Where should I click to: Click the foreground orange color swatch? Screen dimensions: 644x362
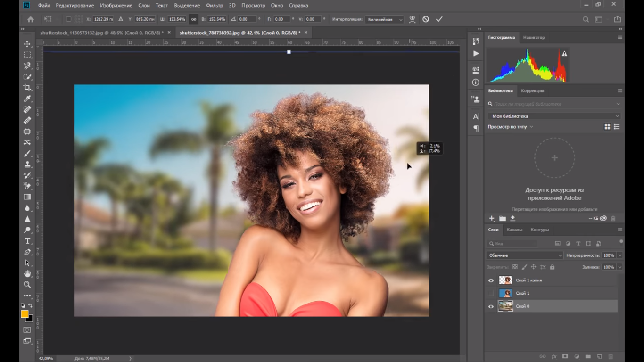(25, 314)
